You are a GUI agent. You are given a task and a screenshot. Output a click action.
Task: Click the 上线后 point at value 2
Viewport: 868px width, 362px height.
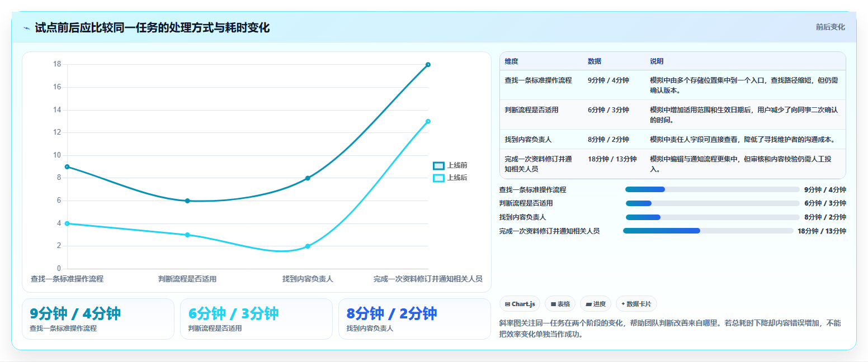coord(308,246)
